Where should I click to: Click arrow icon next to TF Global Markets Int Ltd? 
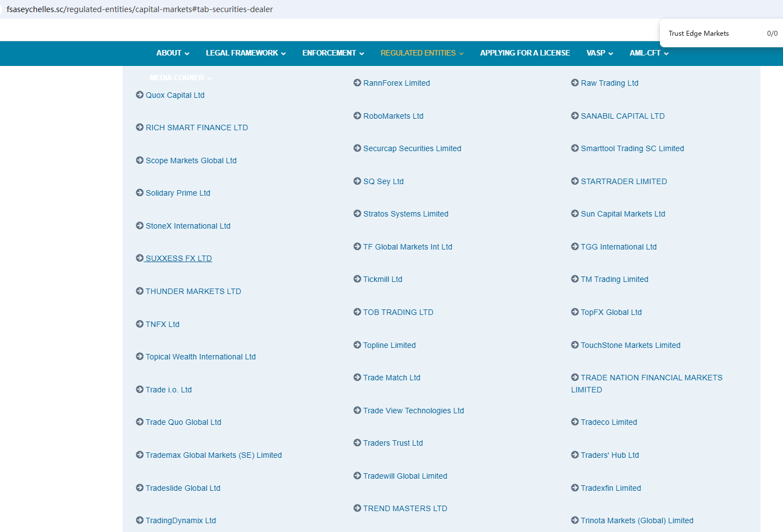pos(357,247)
